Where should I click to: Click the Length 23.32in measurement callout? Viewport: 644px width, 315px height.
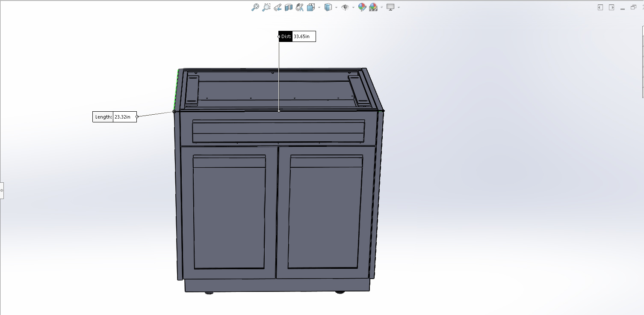(115, 117)
